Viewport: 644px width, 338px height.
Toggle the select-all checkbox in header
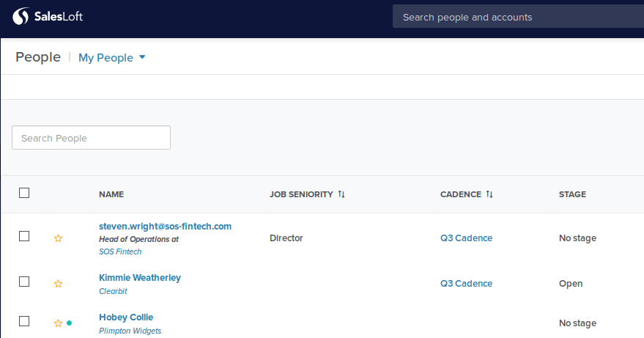point(24,193)
